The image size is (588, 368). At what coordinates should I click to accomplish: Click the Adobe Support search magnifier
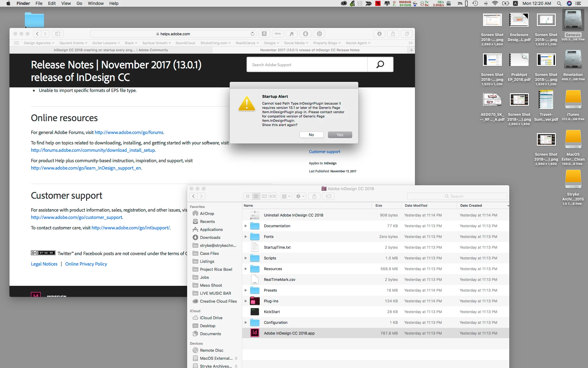click(x=380, y=64)
